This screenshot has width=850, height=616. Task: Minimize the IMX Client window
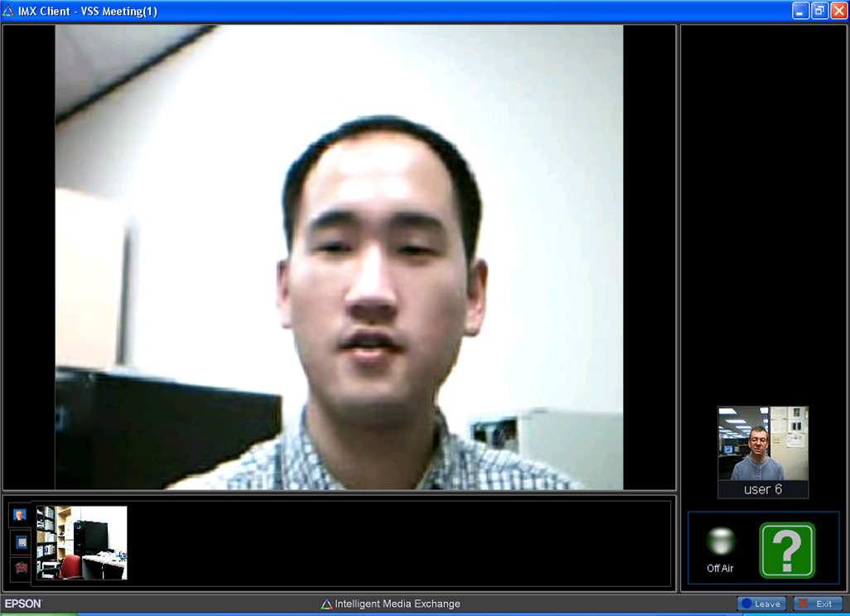point(800,11)
